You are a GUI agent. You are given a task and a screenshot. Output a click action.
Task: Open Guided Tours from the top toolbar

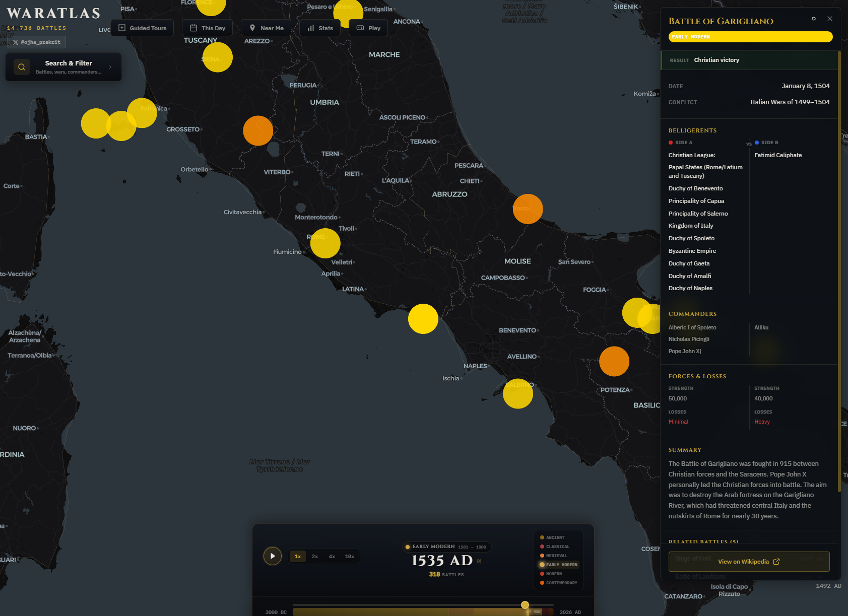[x=142, y=28]
